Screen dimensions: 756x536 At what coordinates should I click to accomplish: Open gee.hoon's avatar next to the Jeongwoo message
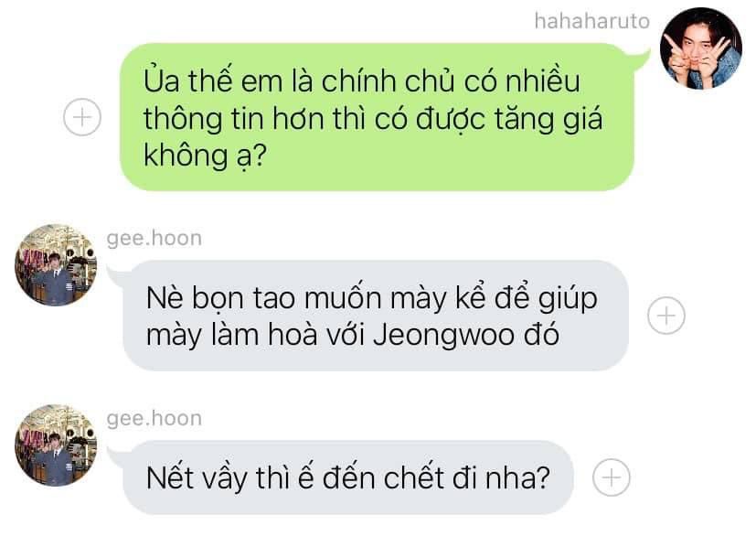coord(56,265)
